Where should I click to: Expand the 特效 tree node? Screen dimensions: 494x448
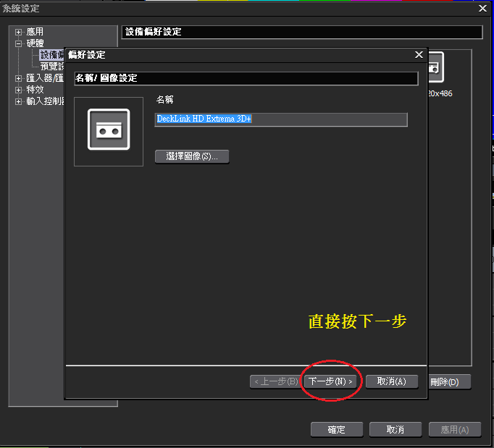[19, 90]
